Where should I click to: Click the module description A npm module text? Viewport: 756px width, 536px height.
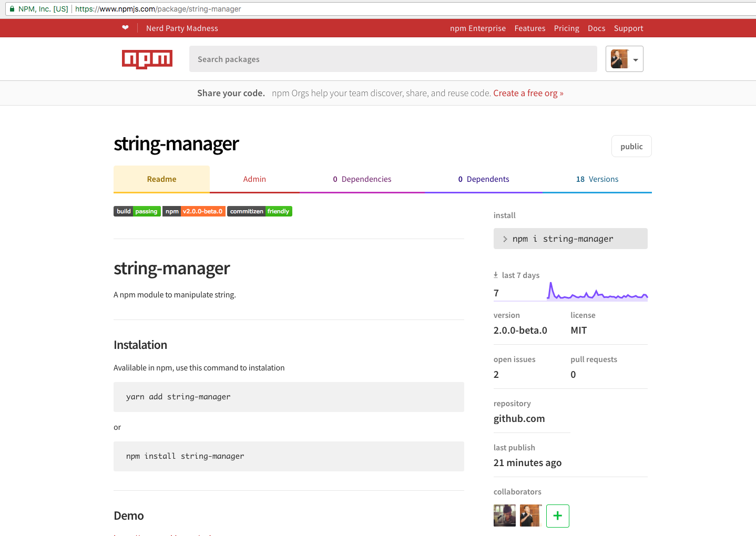tap(175, 295)
